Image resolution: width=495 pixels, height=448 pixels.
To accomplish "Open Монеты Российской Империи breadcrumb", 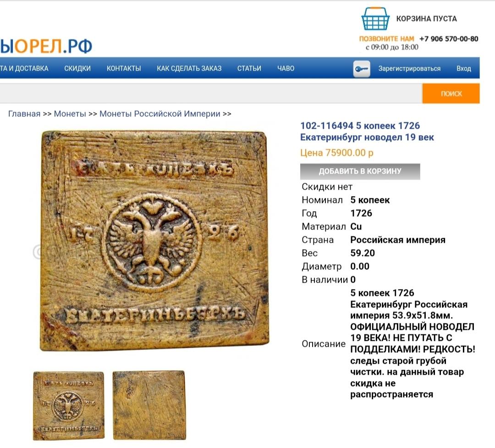I will pos(160,114).
